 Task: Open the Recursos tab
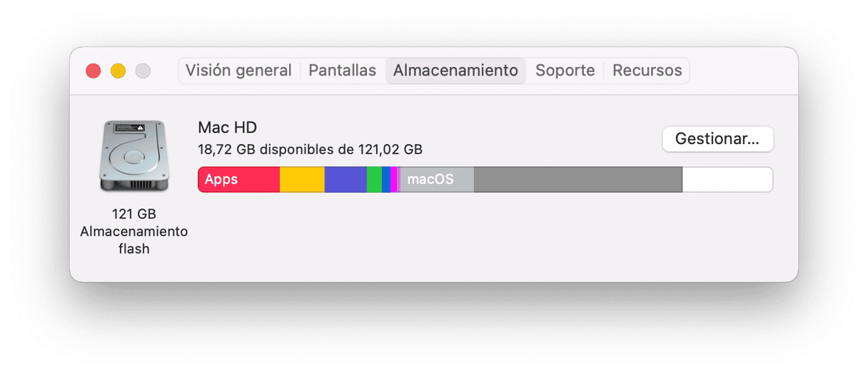point(647,71)
